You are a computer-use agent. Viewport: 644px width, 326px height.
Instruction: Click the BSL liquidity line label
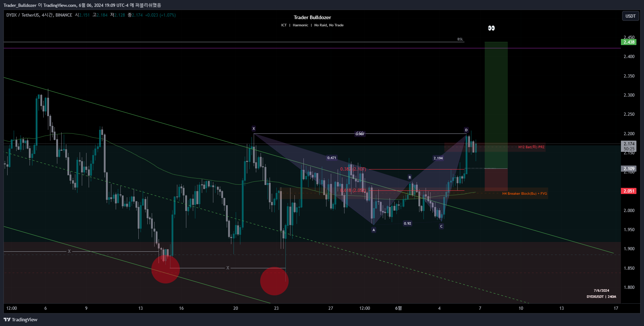point(460,39)
